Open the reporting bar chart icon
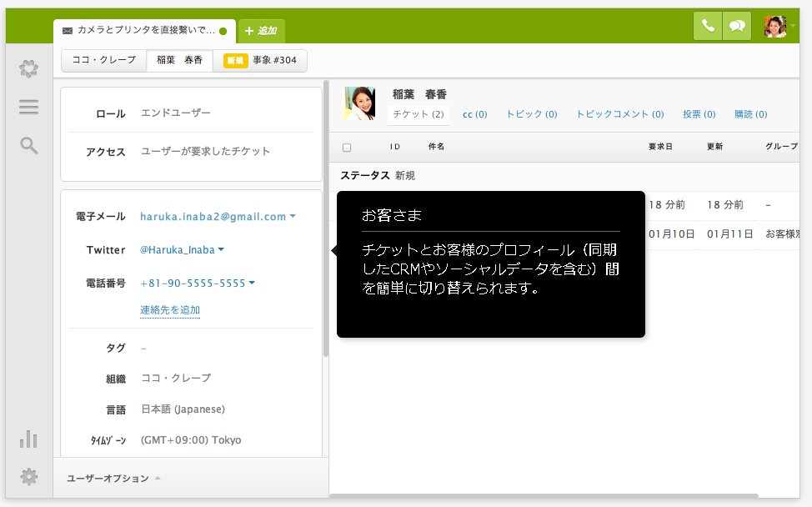 (28, 439)
